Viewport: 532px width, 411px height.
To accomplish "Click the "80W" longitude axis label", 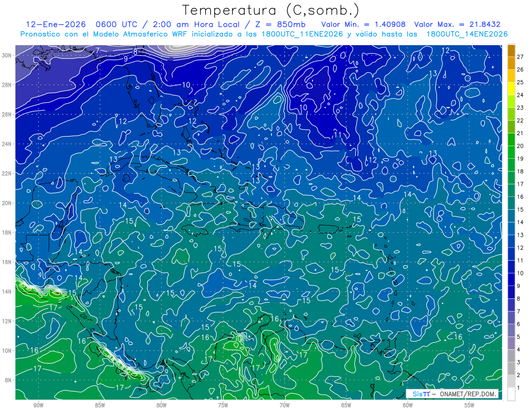I will tap(161, 405).
